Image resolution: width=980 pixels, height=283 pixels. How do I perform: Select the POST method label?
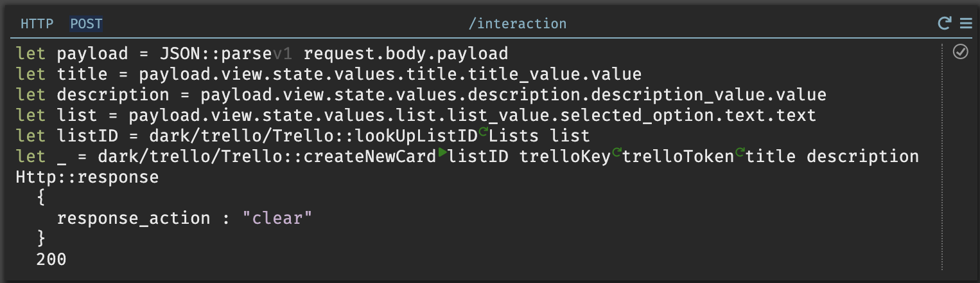point(86,24)
